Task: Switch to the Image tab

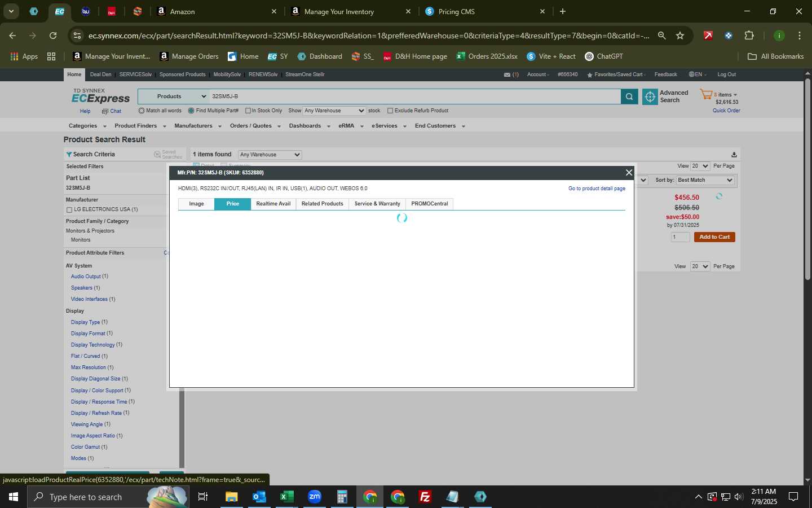Action: 196,204
